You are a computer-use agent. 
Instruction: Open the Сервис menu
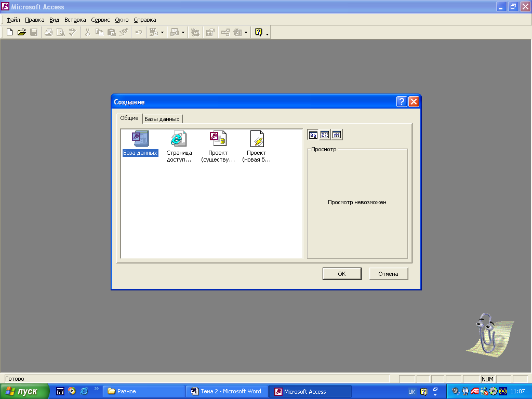[x=100, y=20]
